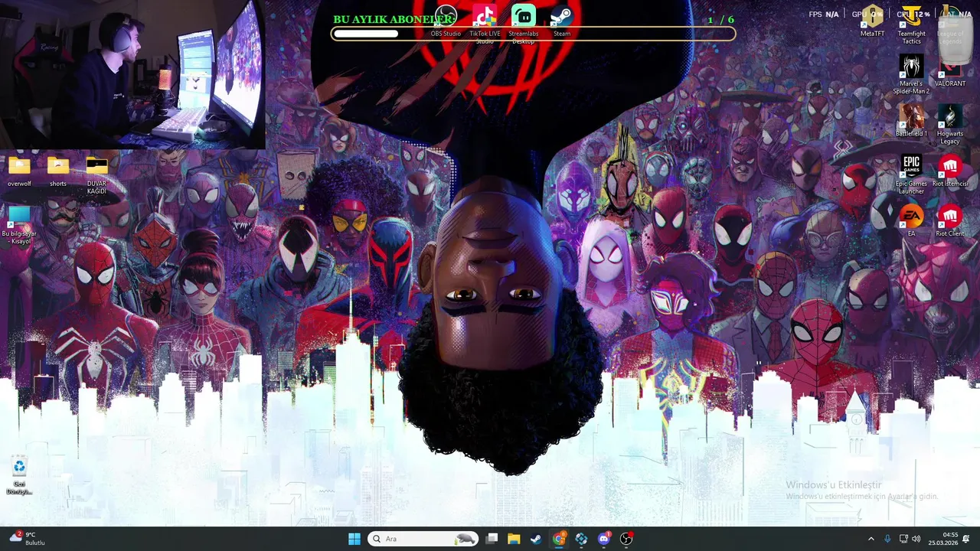This screenshot has height=551, width=980.
Task: Click the microphone tray icon
Action: click(x=887, y=539)
